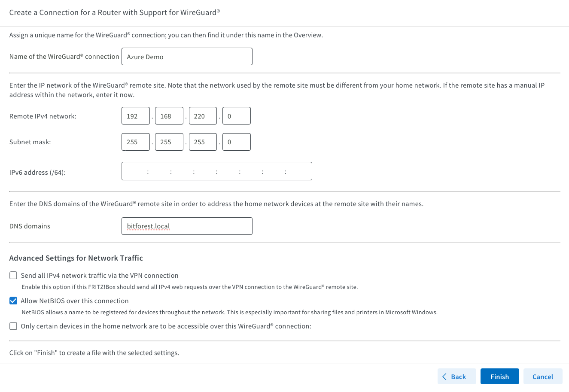Focus the WireGuard connection name field
Viewport: 569px width, 392px height.
(x=187, y=57)
